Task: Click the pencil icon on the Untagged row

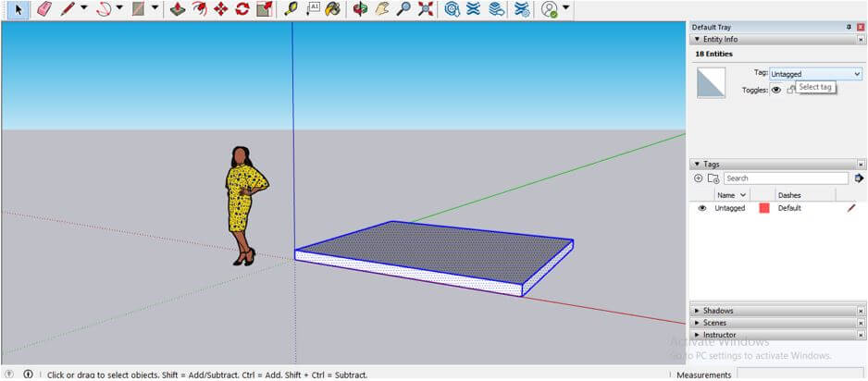Action: click(x=850, y=208)
